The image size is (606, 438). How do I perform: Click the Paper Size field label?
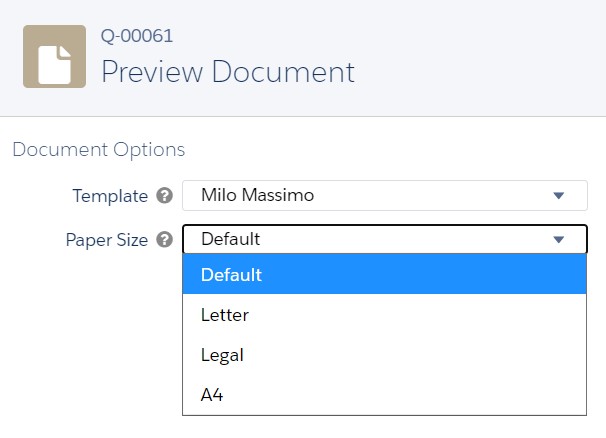pos(107,240)
